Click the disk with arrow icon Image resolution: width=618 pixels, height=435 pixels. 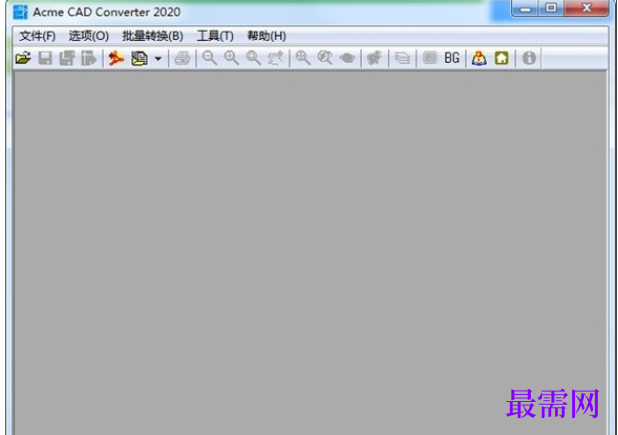point(89,58)
